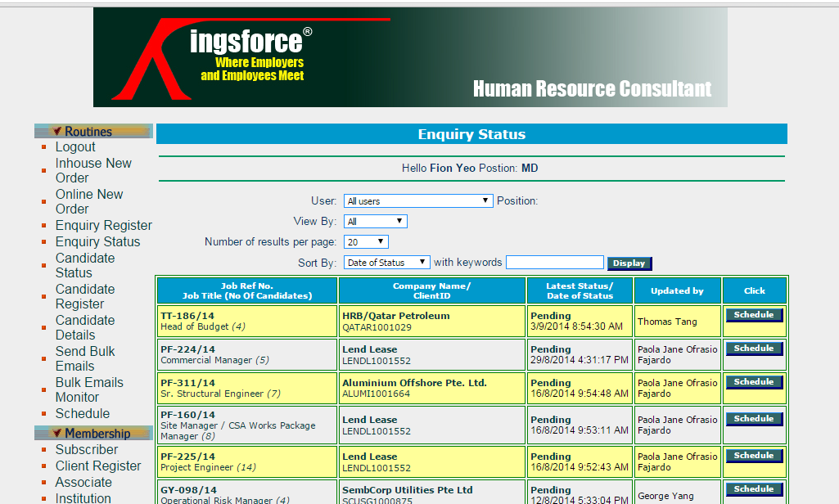Viewport: 839px width, 504px height.
Task: Click Schedule for PF-160/14 row
Action: [x=754, y=419]
